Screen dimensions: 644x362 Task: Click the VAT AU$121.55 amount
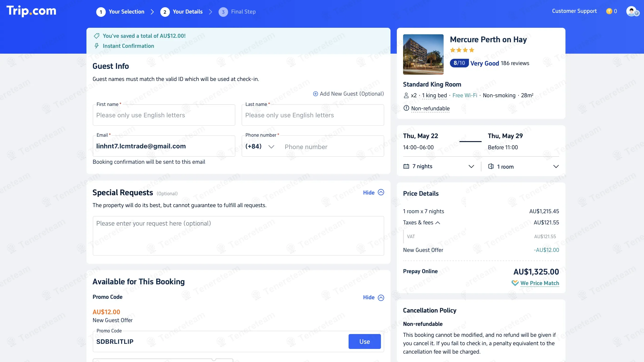point(545,236)
